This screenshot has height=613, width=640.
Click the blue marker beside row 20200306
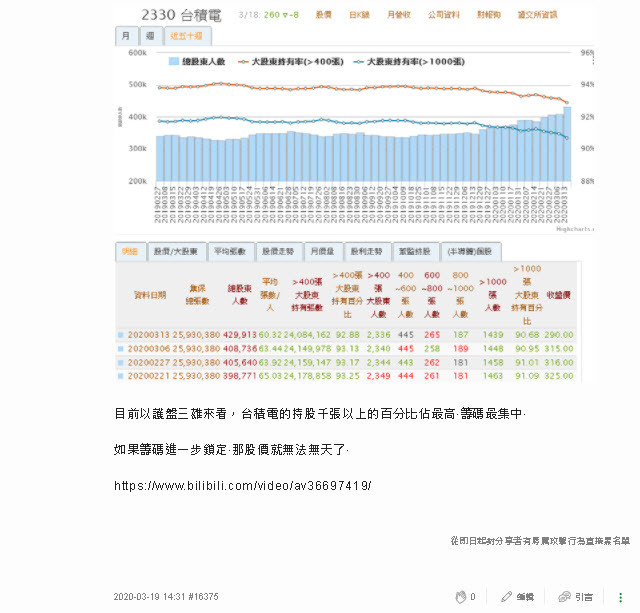tap(120, 349)
